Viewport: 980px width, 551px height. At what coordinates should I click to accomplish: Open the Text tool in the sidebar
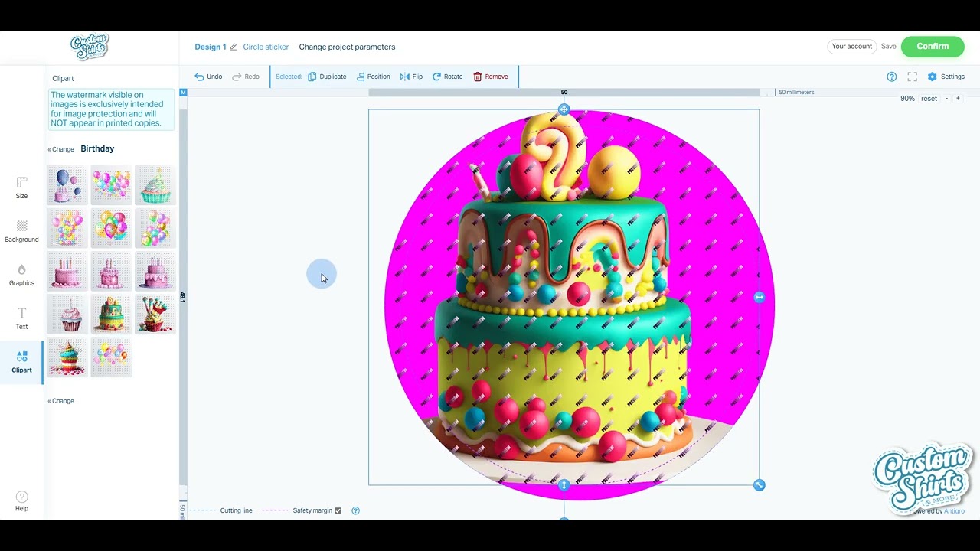[21, 319]
